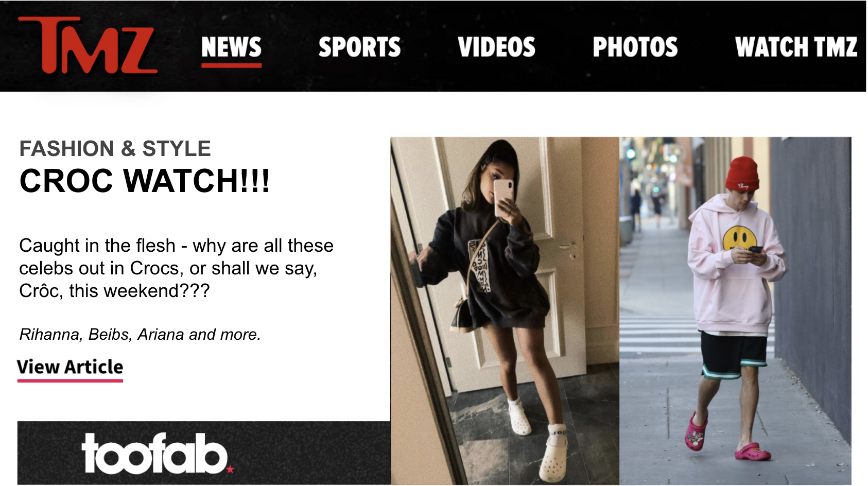Open the mirror selfie photo
Image resolution: width=868 pixels, height=486 pixels.
point(505,311)
